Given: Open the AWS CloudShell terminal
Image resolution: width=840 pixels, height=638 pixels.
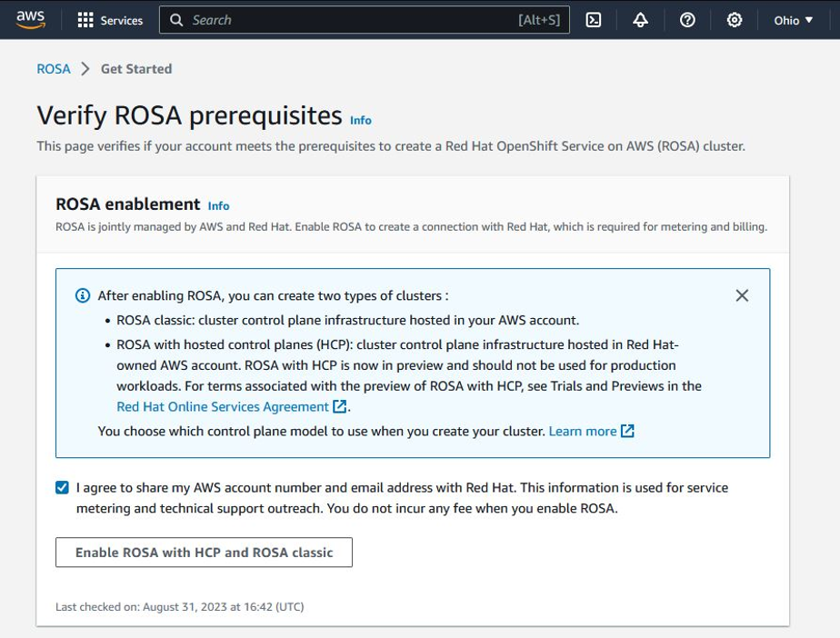Looking at the screenshot, I should point(594,19).
